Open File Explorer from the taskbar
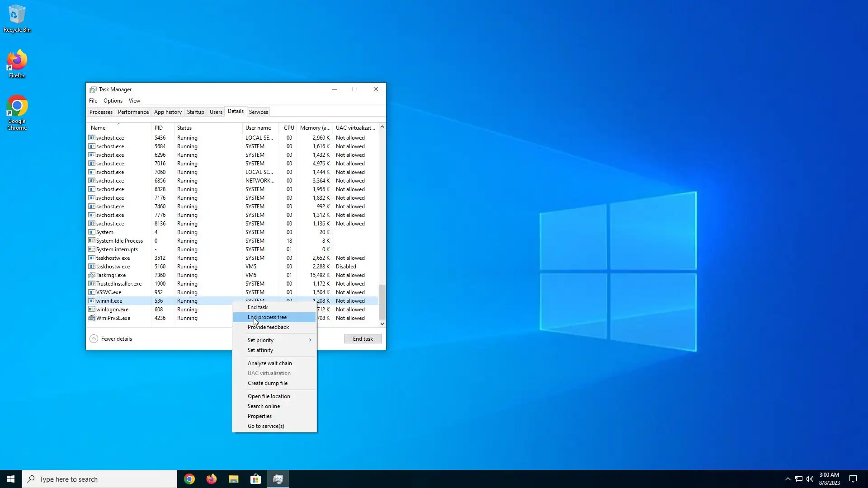Screen dimensions: 868x488 (233, 479)
